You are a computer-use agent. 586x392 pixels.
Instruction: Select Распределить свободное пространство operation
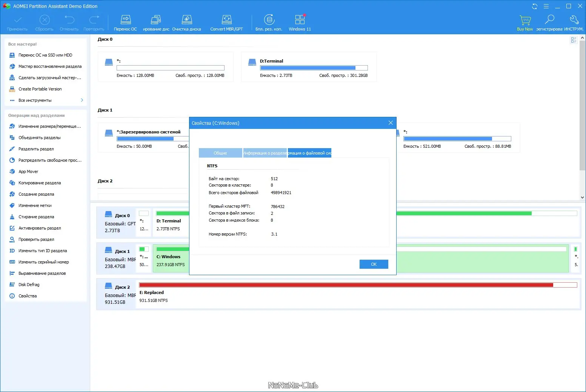tap(50, 160)
